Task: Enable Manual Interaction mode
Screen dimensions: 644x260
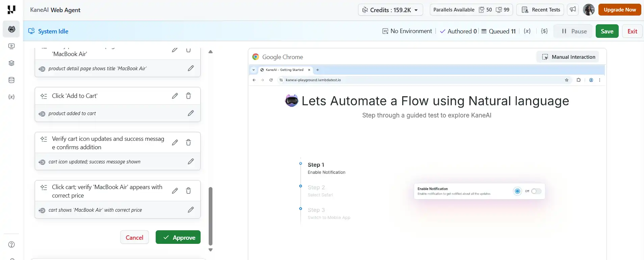Action: (x=568, y=57)
